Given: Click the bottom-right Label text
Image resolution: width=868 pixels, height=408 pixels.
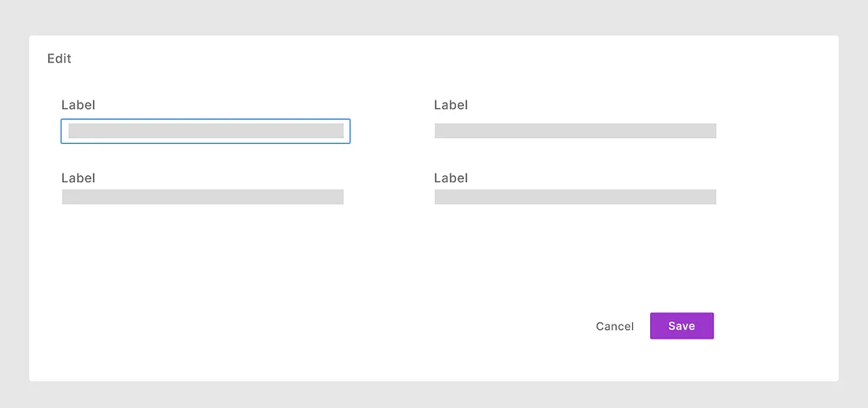Looking at the screenshot, I should pos(451,178).
